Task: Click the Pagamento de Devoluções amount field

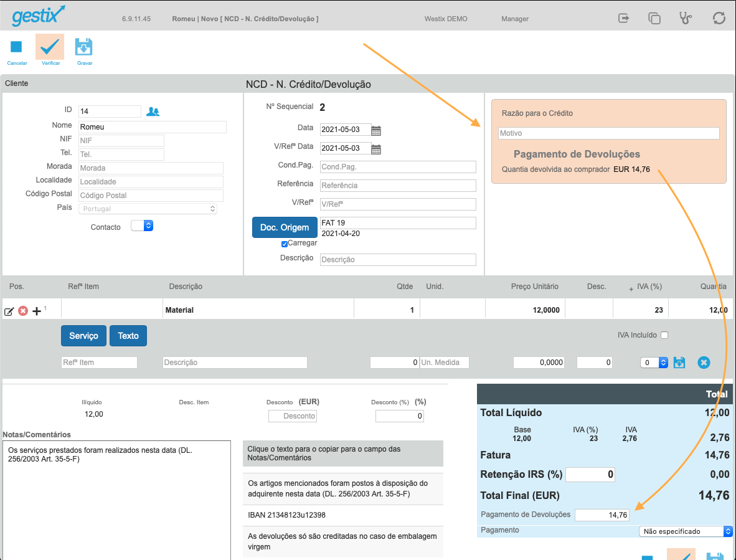Action: [x=602, y=515]
